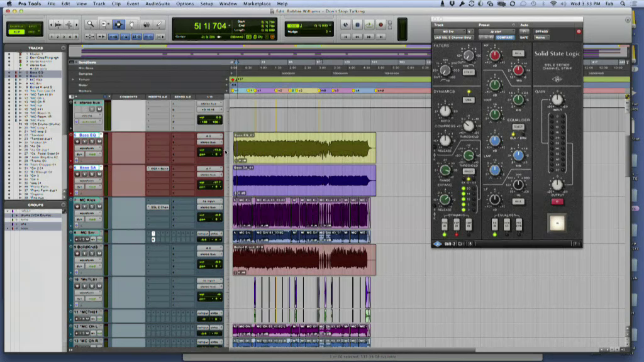Click the LF BELL button
Screen dimensions: 644x362
[x=518, y=202]
